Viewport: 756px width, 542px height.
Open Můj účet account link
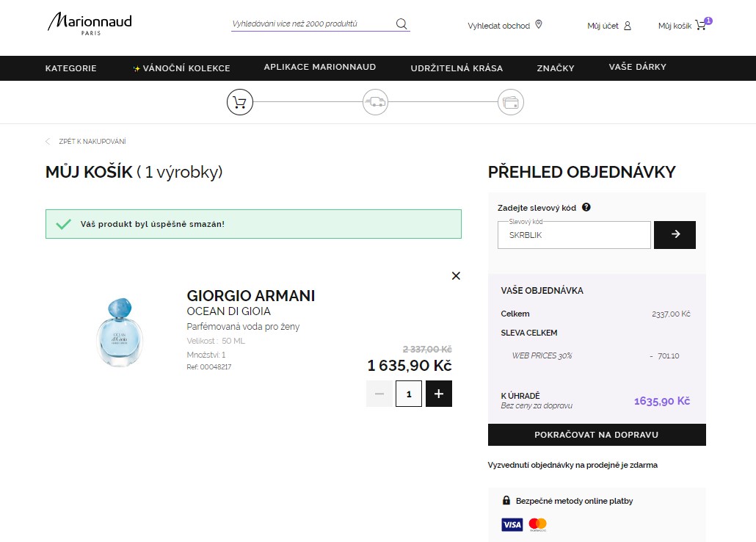(x=603, y=26)
